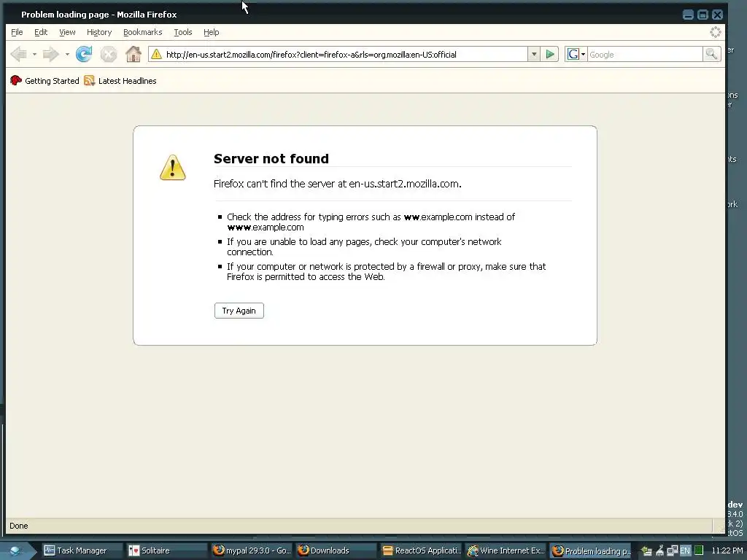The image size is (747, 560).
Task: Switch to Task Manager in the taskbar
Action: 82,551
